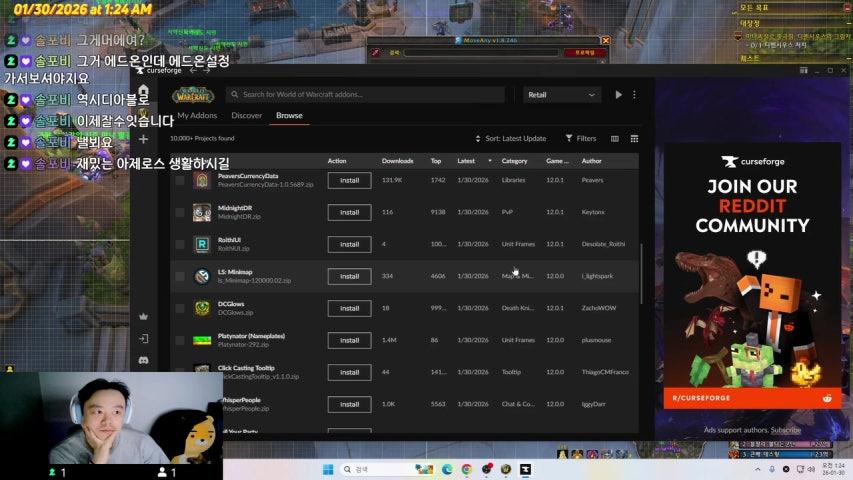Install the PeaversCurrencyData addon
The height and width of the screenshot is (480, 853).
point(349,181)
